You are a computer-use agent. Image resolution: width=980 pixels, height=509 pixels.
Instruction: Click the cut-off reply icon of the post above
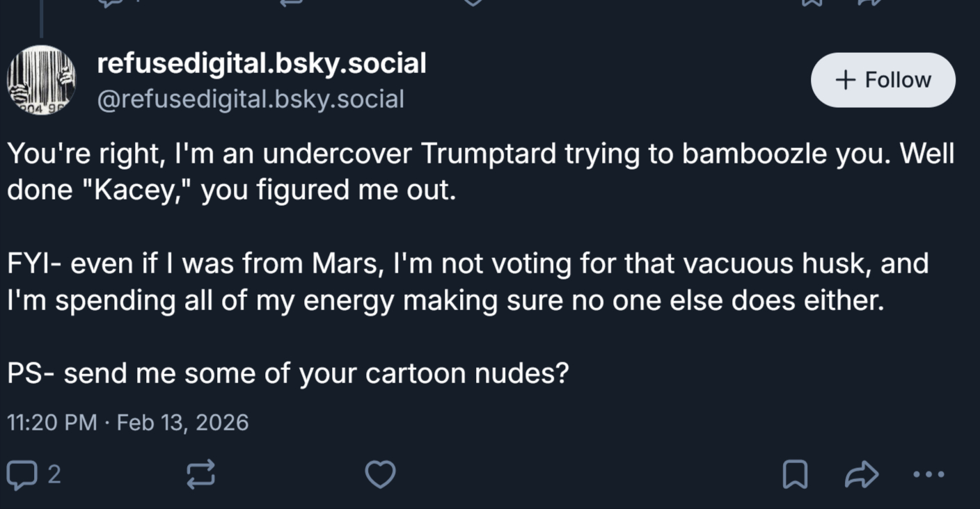tap(111, 3)
